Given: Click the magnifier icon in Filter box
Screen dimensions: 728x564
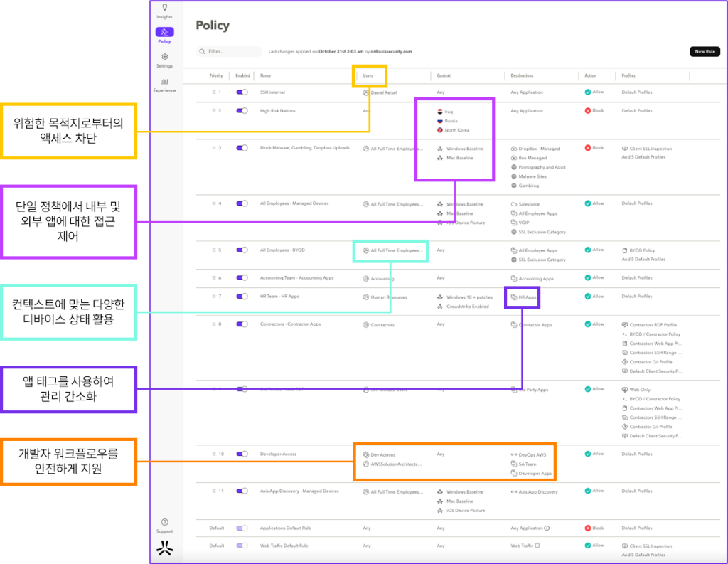Looking at the screenshot, I should pos(203,52).
